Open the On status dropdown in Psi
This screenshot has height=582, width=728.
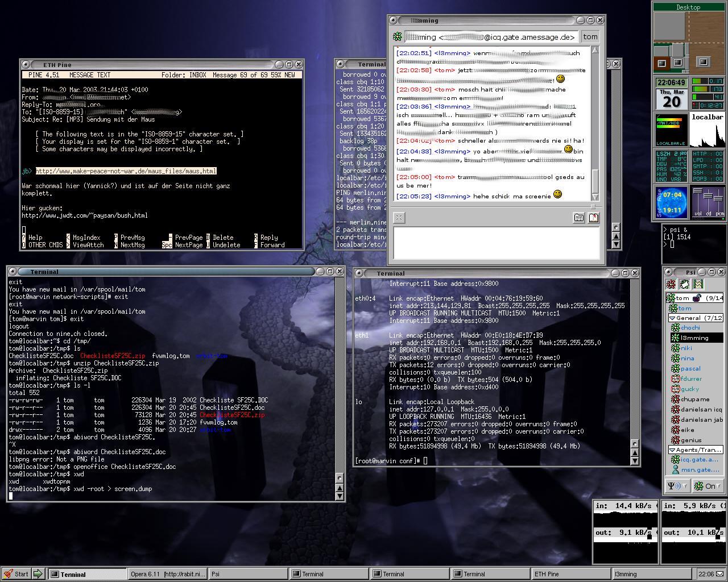click(x=708, y=486)
